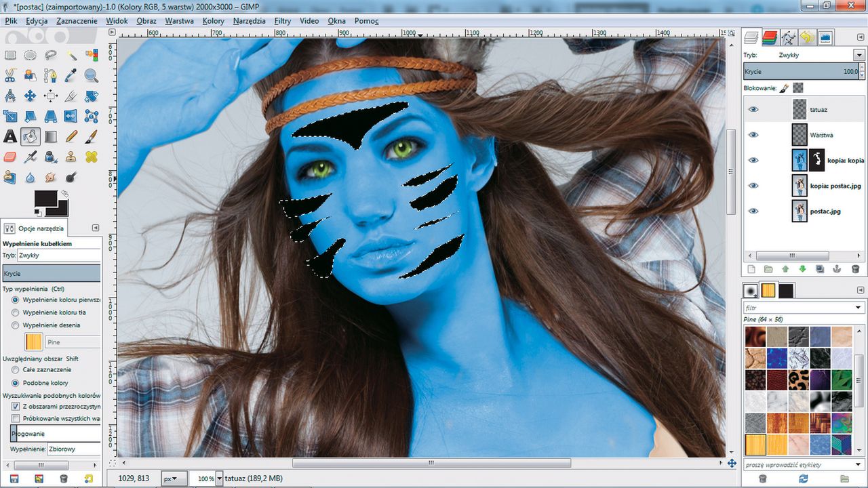Select the Heal bandage tool
This screenshot has height=488, width=868.
(x=92, y=157)
